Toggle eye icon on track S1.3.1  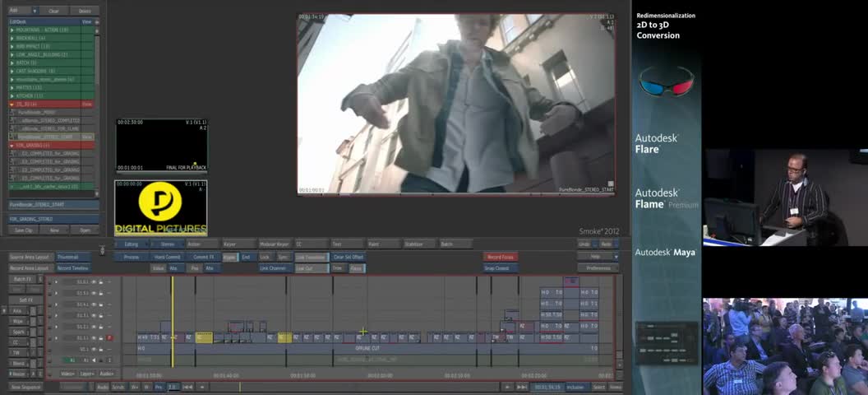click(x=94, y=315)
